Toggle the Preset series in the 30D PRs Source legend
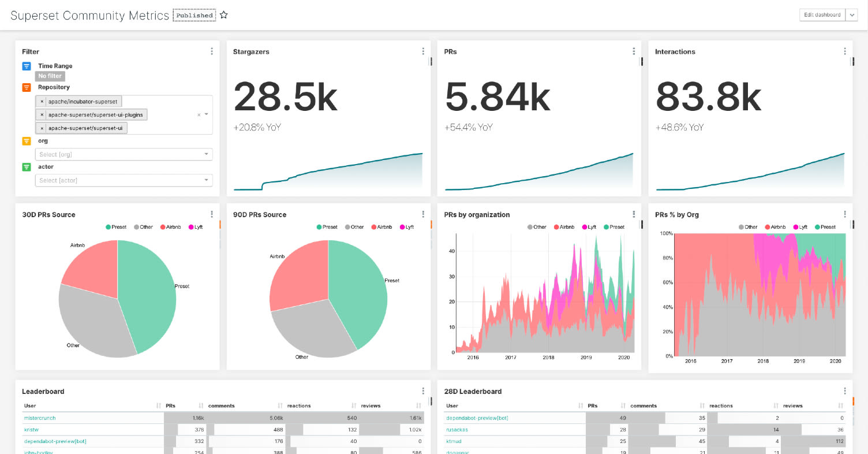 115,227
